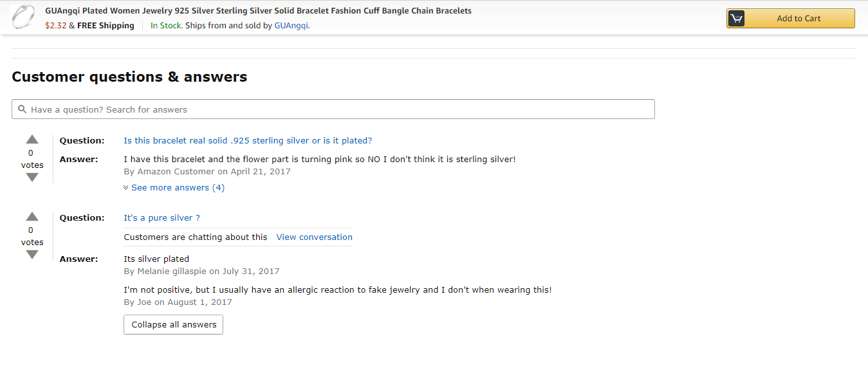
Task: Open the GUAngqi Plated bracelet product title
Action: click(x=258, y=11)
